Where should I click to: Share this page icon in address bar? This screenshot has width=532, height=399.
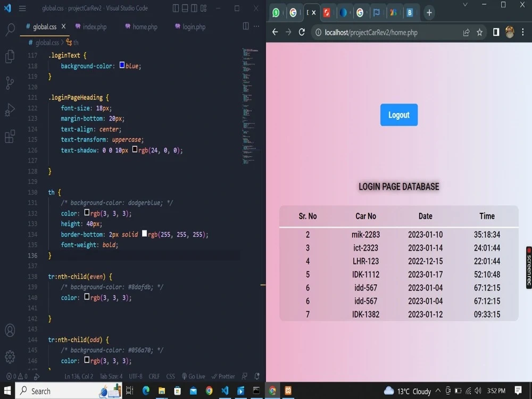point(466,32)
